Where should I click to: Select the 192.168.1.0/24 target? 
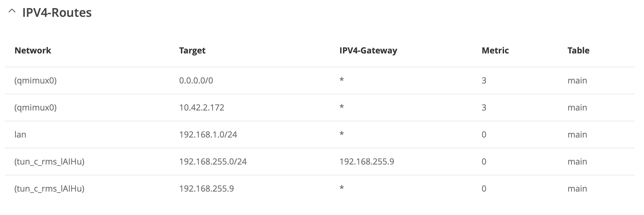(x=208, y=135)
